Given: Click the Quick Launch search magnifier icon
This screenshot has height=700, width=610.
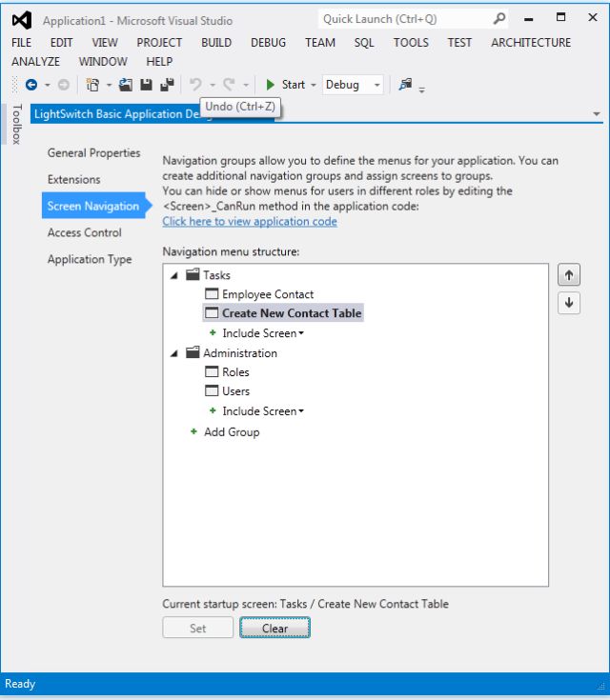Looking at the screenshot, I should pyautogui.click(x=499, y=19).
